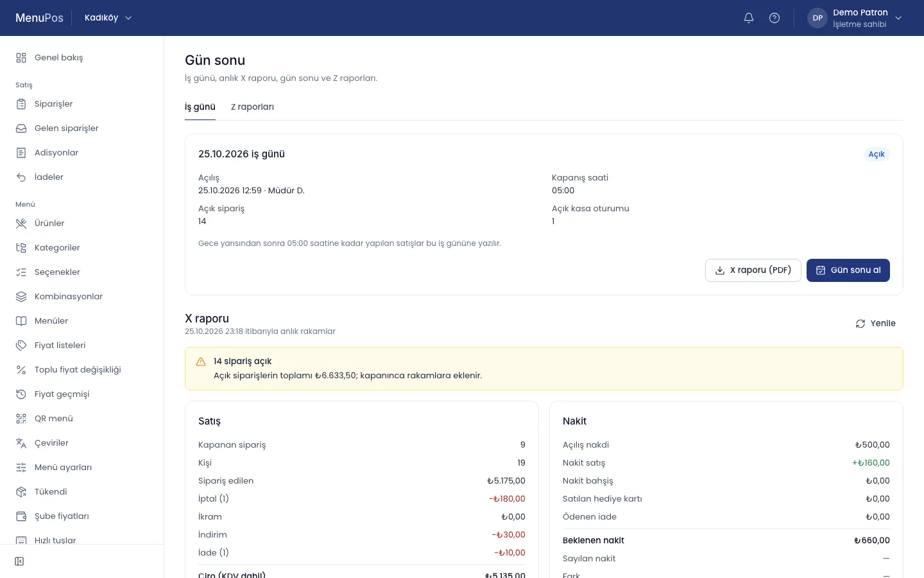Click the help question mark icon

[774, 18]
